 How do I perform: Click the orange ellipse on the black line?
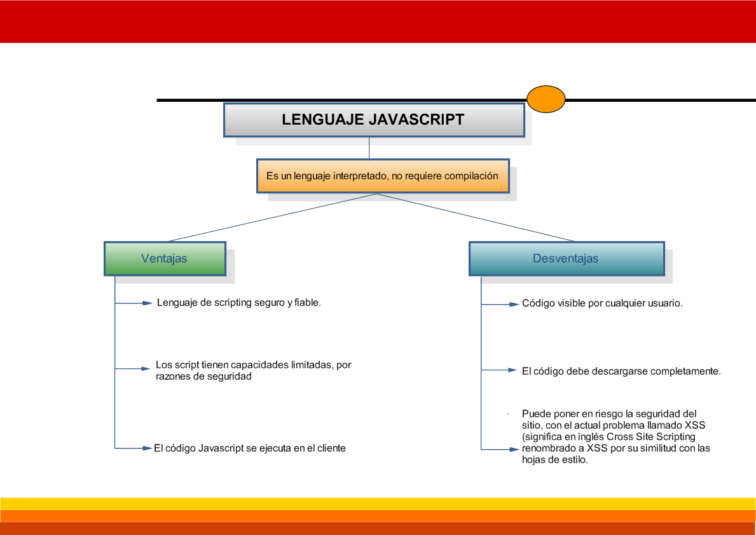[x=546, y=99]
